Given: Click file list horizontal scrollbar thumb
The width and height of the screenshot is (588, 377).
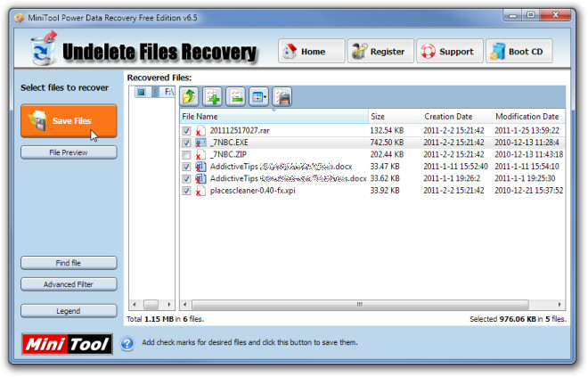Looking at the screenshot, I should (x=360, y=304).
